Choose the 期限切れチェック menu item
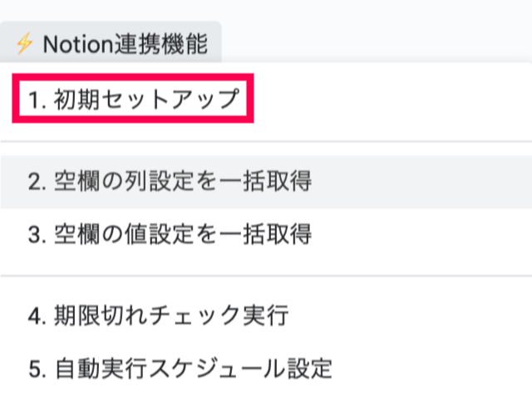532x401 pixels. pos(158,315)
